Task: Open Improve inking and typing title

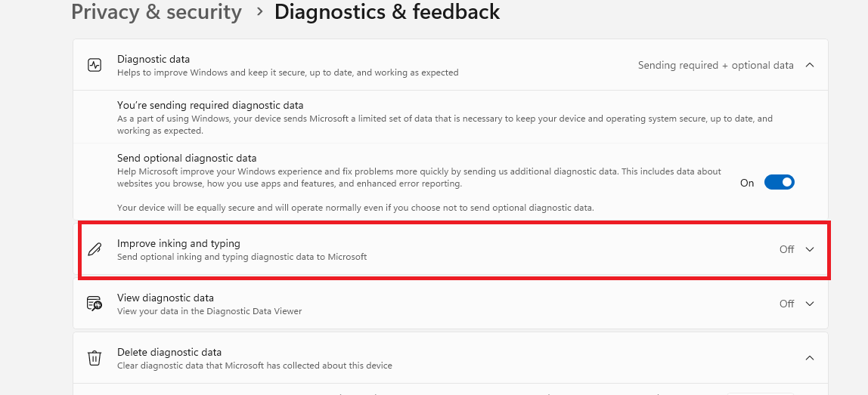Action: pyautogui.click(x=178, y=243)
